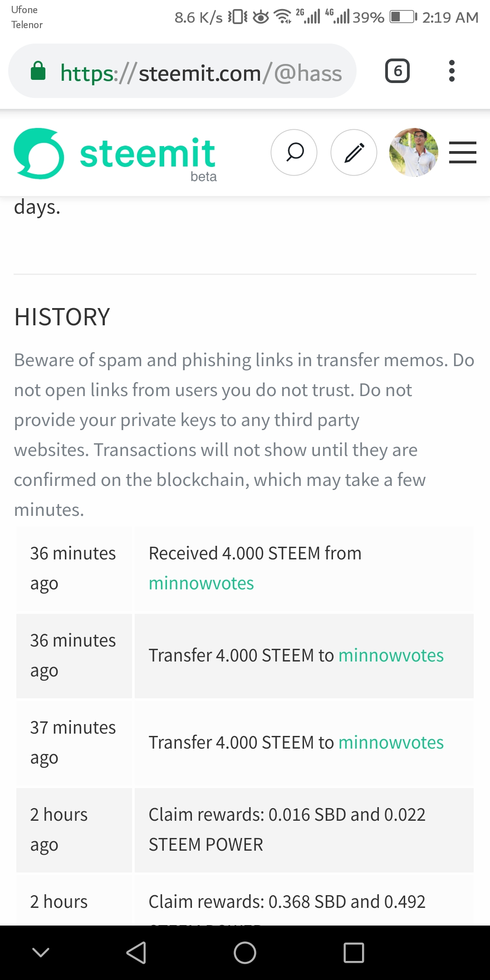The width and height of the screenshot is (490, 980).
Task: Tap the user profile avatar picture
Action: [414, 152]
